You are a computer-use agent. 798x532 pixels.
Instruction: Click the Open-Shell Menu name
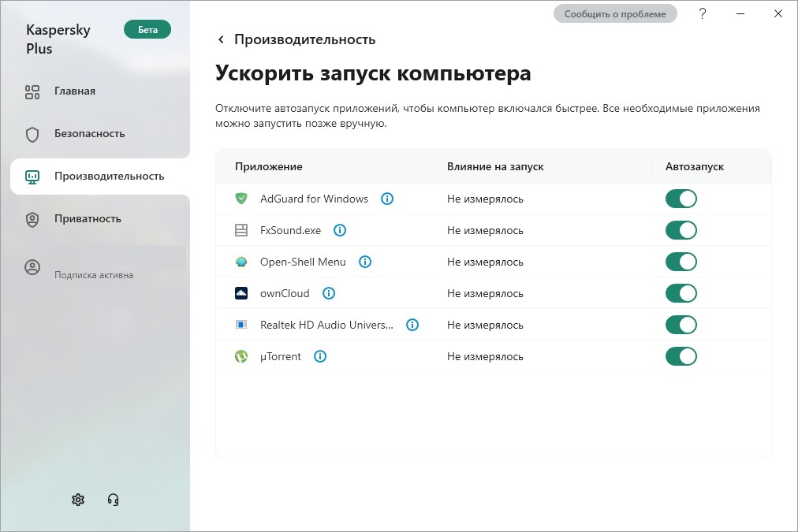(x=303, y=262)
